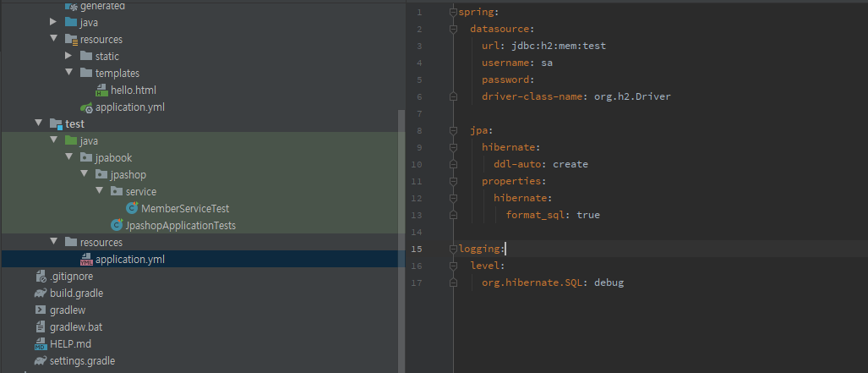Click the jpabook package icon
This screenshot has height=373, width=868.
(x=86, y=157)
